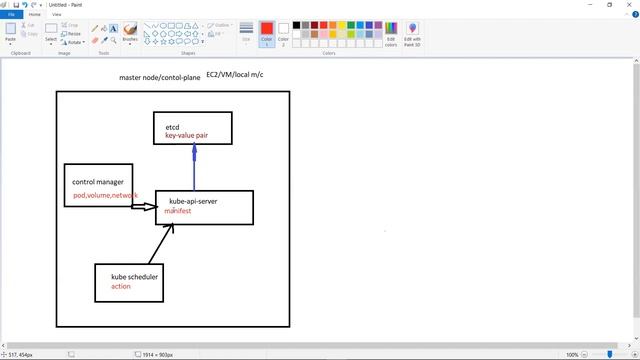Click the Crop button
This screenshot has width=640, height=360.
coord(70,25)
